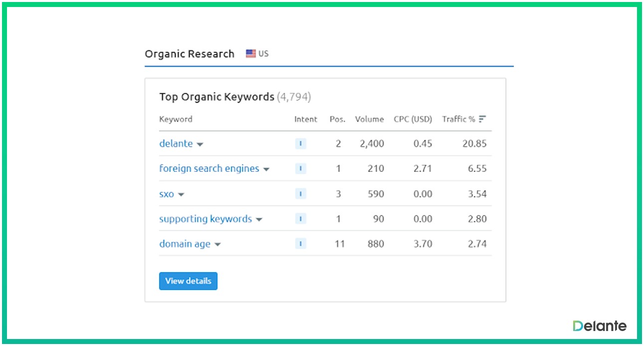The width and height of the screenshot is (644, 346).
Task: Open the supporting keywords link
Action: (x=206, y=219)
